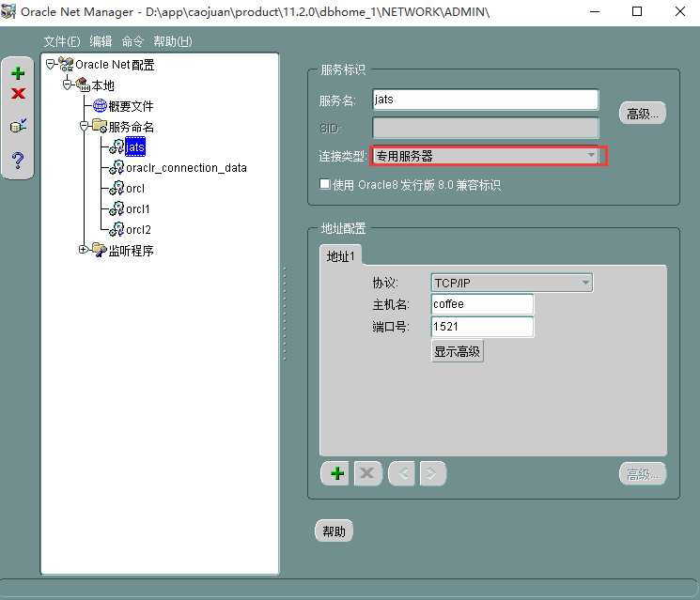Screen dimensions: 700x600
Task: Select 监听程序 tree item
Action: 132,251
